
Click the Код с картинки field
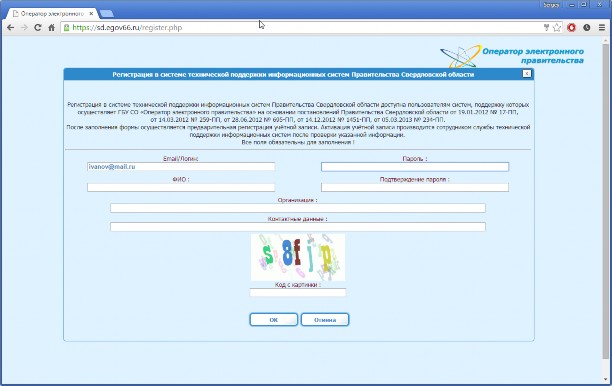(x=298, y=292)
